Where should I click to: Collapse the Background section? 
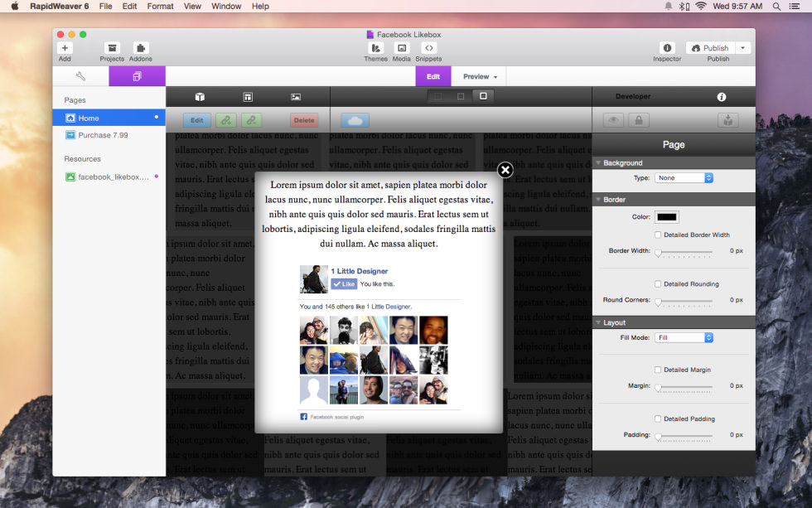coord(598,162)
